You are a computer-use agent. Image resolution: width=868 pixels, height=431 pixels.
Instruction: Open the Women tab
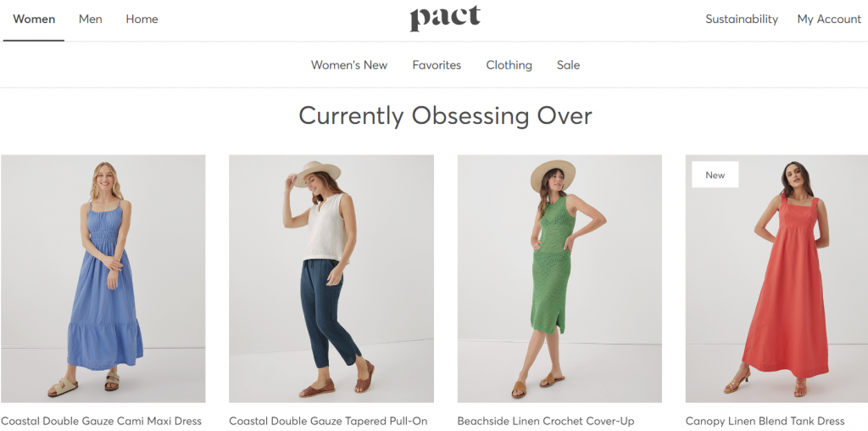34,20
